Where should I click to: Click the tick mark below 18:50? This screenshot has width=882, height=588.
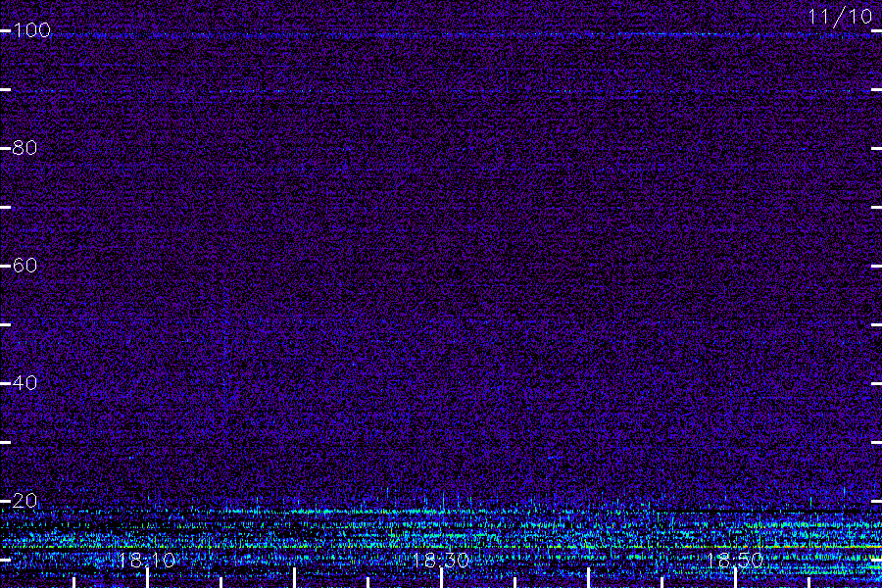pyautogui.click(x=735, y=578)
